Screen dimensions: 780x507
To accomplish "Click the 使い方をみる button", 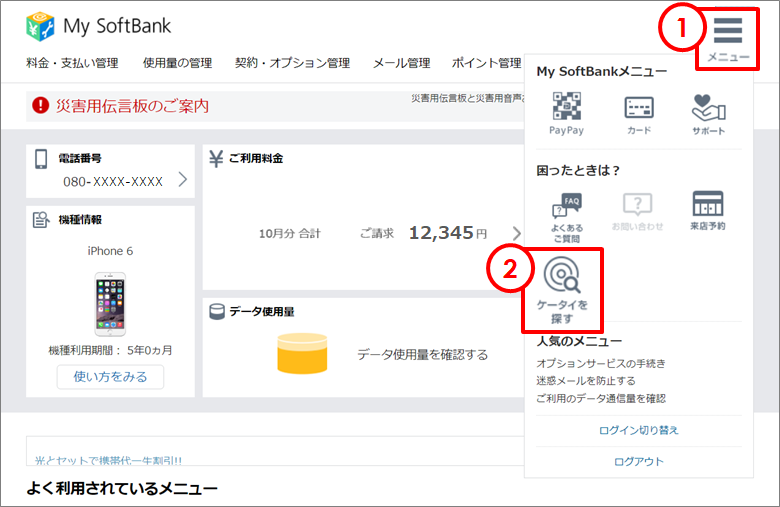I will (x=110, y=377).
